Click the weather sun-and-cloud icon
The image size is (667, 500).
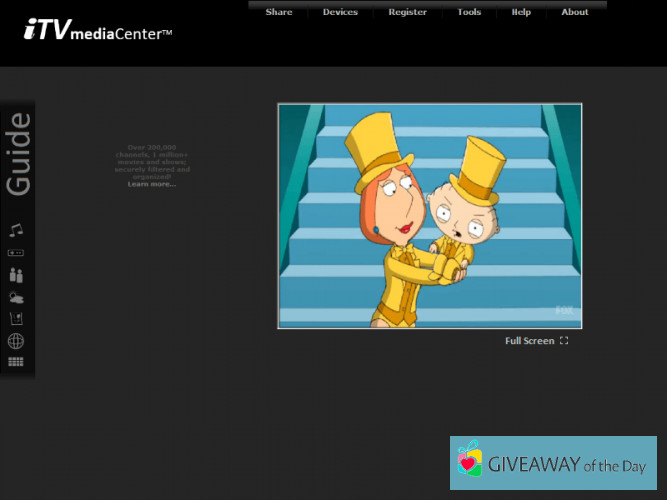point(16,297)
